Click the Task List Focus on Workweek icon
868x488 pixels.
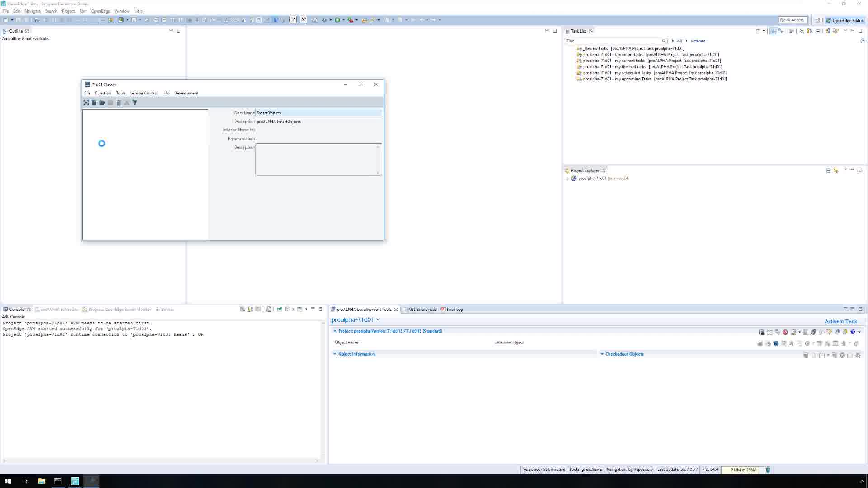[x=791, y=31]
